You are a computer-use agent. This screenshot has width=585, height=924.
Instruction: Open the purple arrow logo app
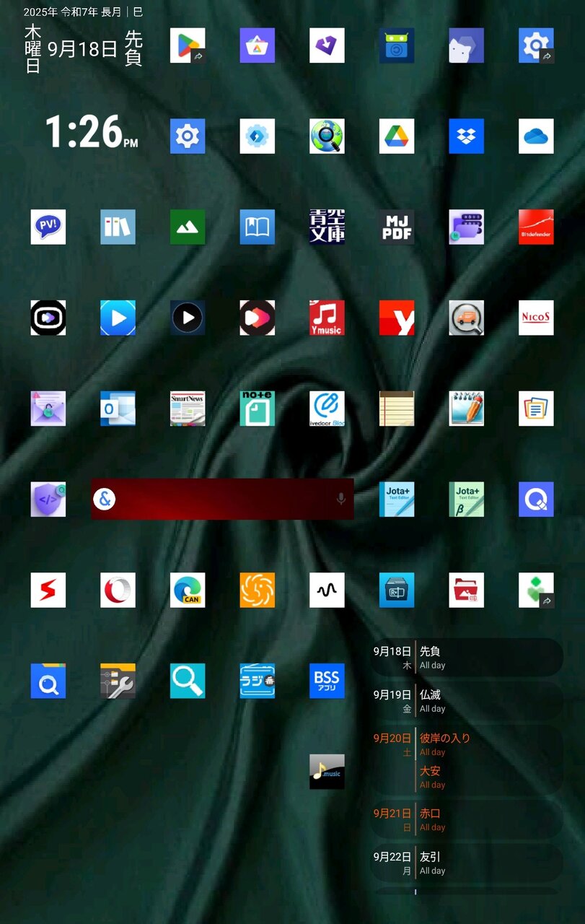(x=327, y=45)
